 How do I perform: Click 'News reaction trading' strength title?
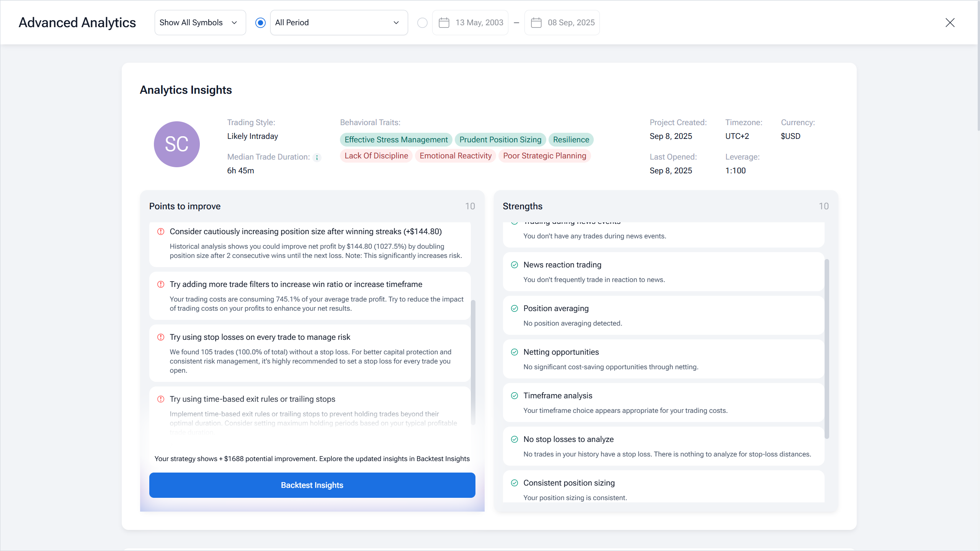pyautogui.click(x=562, y=265)
